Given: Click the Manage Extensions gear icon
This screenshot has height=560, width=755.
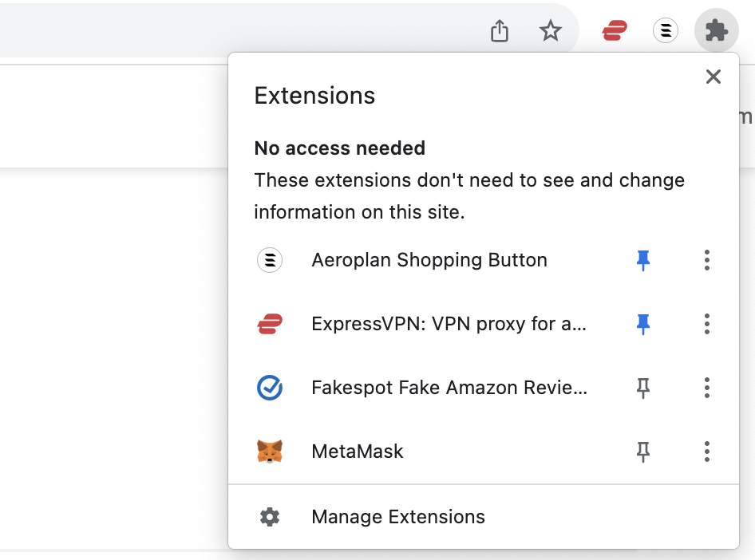Looking at the screenshot, I should tap(270, 517).
